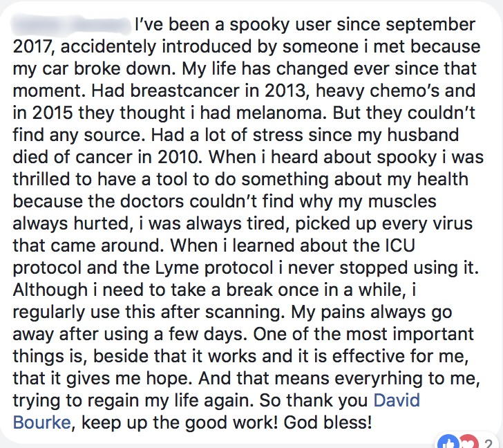Click the blurred commenter name
The width and height of the screenshot is (503, 448).
(x=72, y=26)
